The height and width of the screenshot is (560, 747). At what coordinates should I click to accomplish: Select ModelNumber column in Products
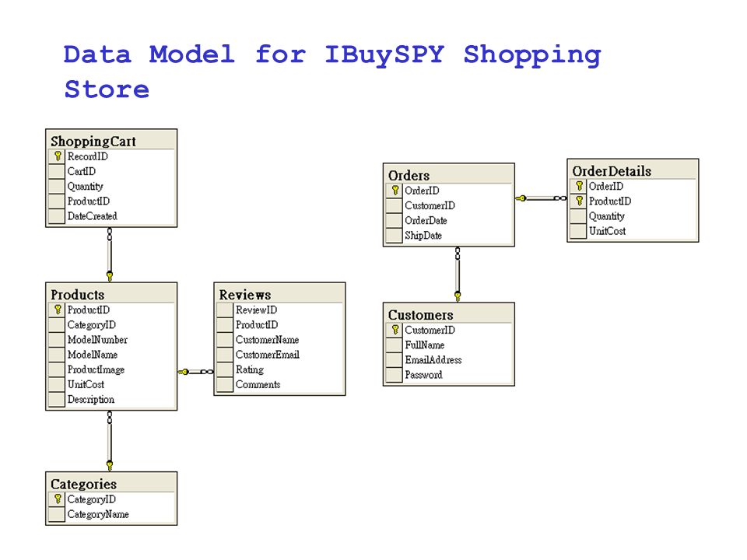point(98,340)
